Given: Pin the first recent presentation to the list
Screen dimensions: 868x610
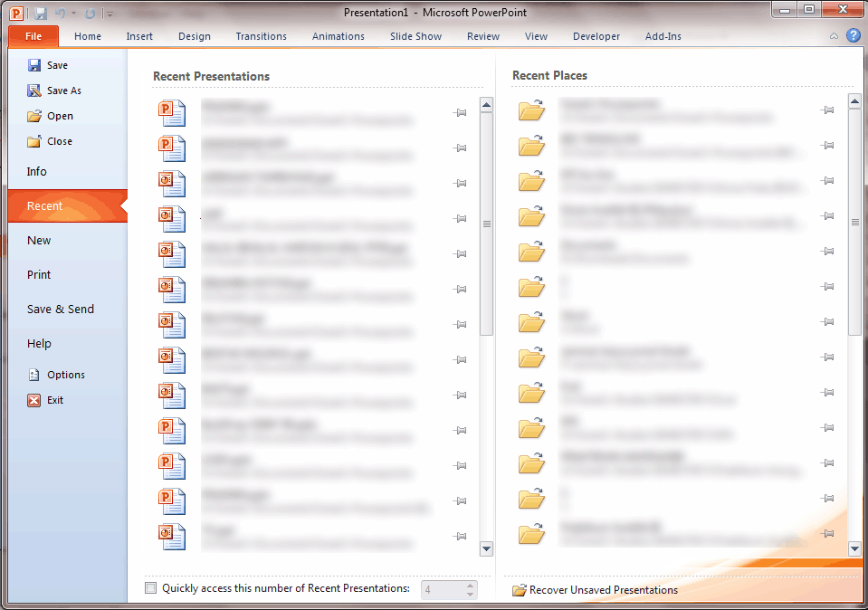Looking at the screenshot, I should point(460,112).
